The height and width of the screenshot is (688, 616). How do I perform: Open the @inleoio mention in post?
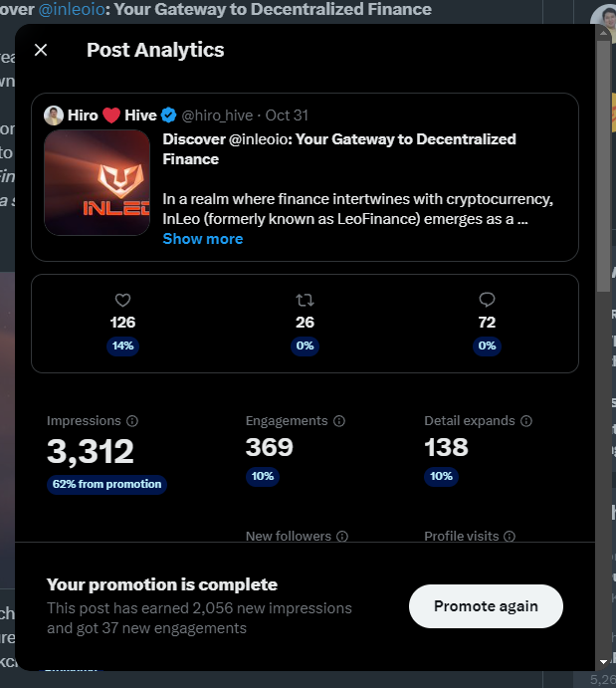pyautogui.click(x=260, y=139)
